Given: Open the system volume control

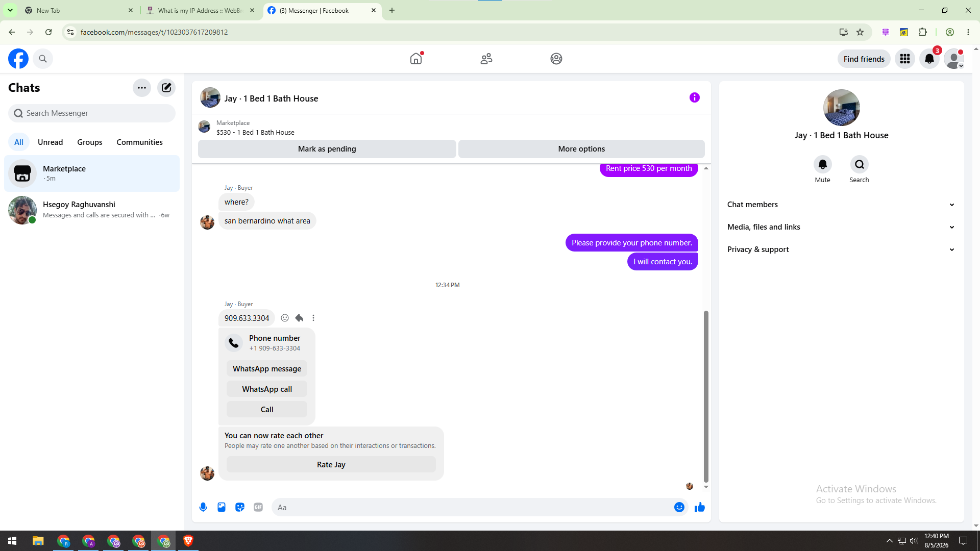Looking at the screenshot, I should pyautogui.click(x=914, y=541).
